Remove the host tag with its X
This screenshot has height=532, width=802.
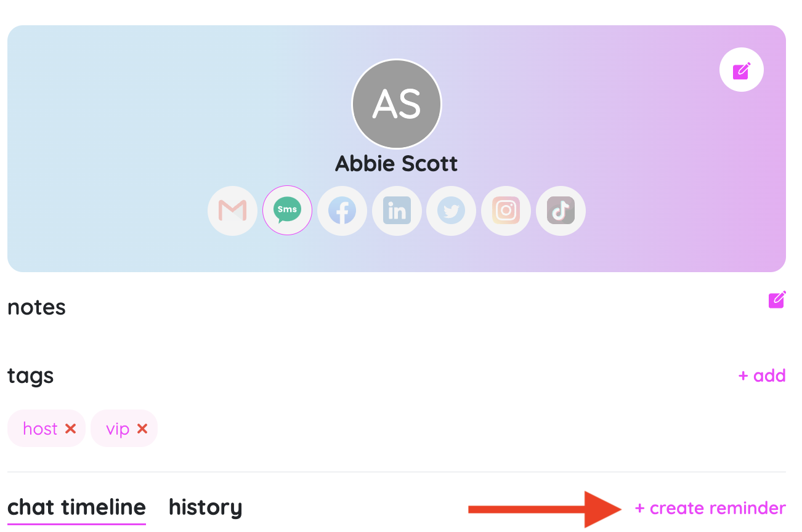coord(71,429)
